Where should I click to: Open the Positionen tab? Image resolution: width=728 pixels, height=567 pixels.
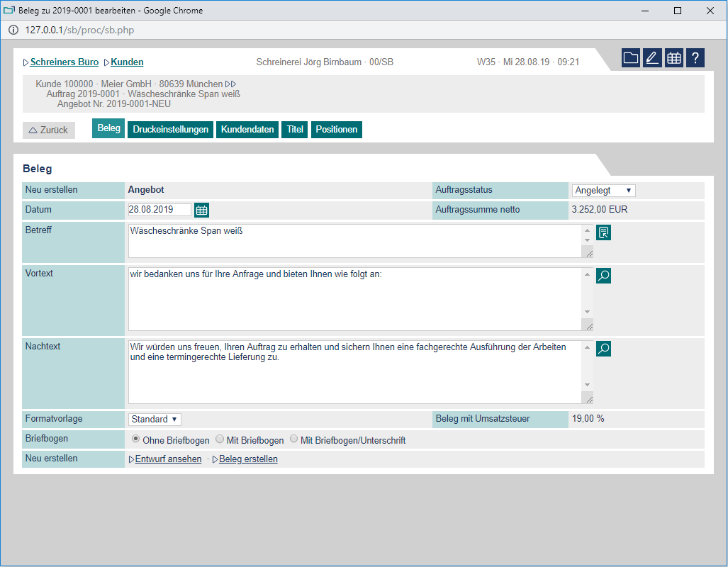point(336,130)
